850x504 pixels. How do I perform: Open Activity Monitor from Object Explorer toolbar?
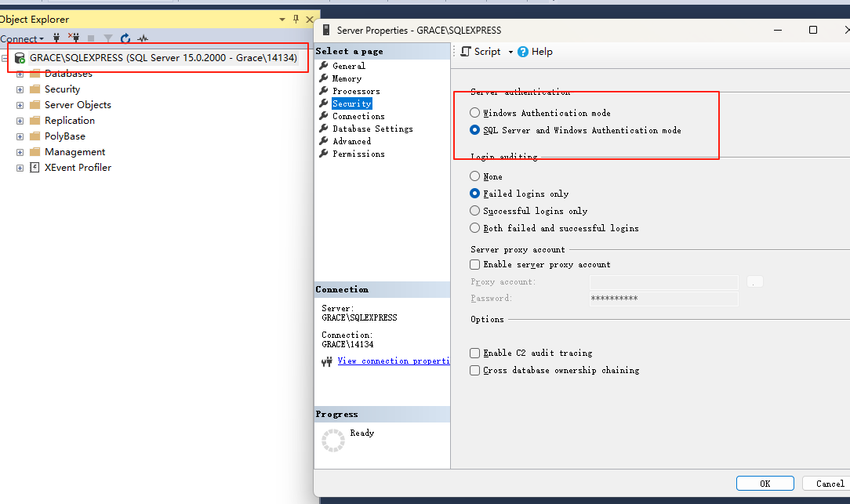143,38
